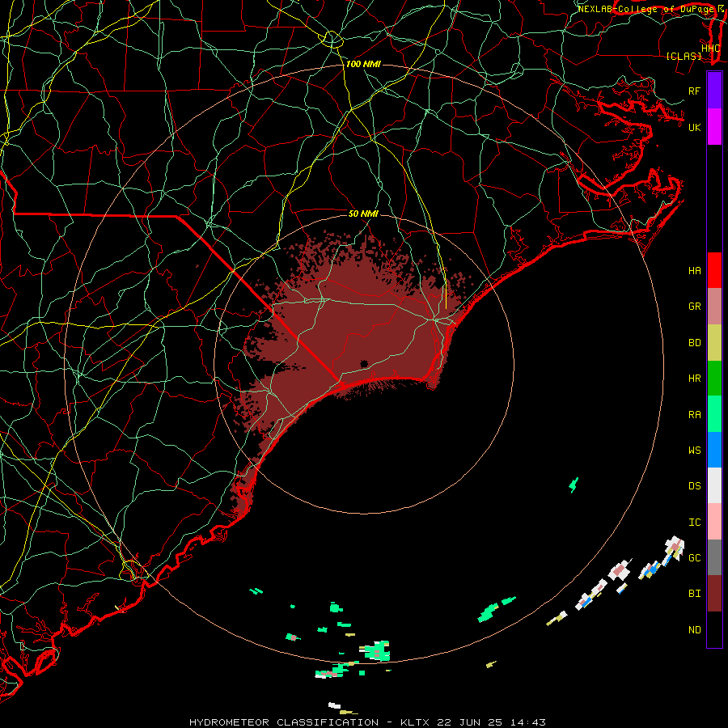Click the BI legend label
This screenshot has height=728, width=728.
695,594
